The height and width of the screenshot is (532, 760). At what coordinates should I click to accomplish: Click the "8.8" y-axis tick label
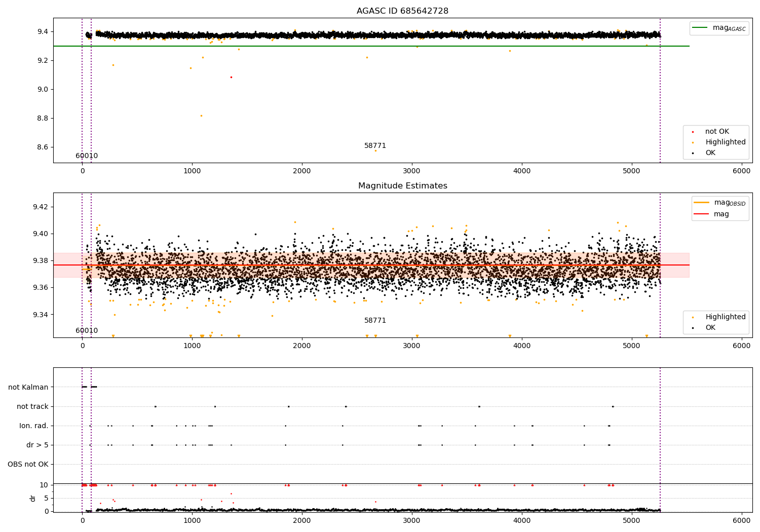click(x=43, y=119)
